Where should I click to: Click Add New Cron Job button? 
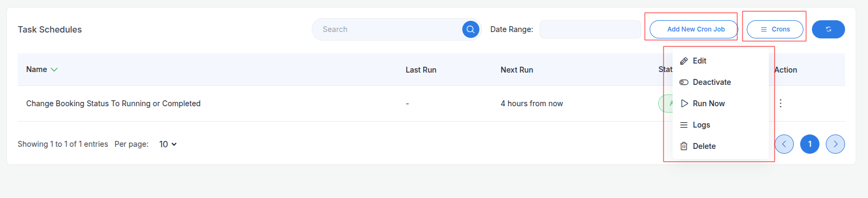pos(693,29)
